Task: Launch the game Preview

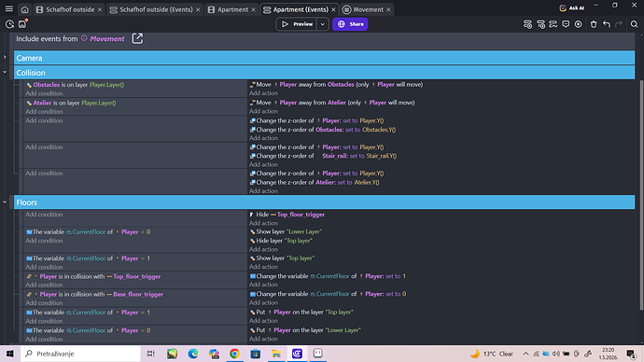Action: coord(297,24)
